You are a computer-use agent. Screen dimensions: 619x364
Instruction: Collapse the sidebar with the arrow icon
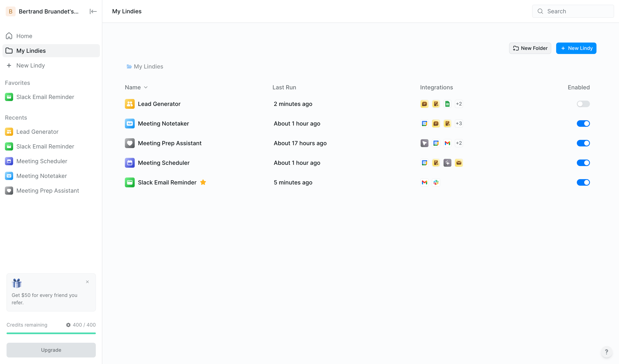93,11
